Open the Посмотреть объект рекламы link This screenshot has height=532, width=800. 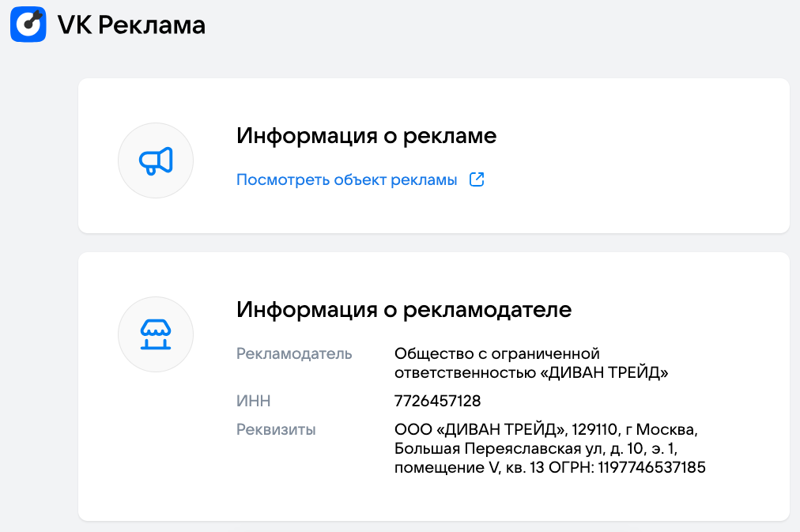345,179
